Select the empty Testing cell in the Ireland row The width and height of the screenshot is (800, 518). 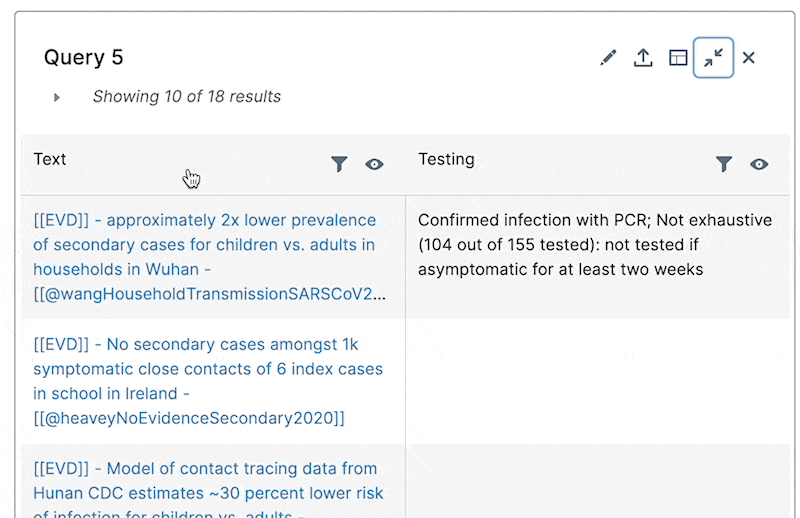pos(597,381)
